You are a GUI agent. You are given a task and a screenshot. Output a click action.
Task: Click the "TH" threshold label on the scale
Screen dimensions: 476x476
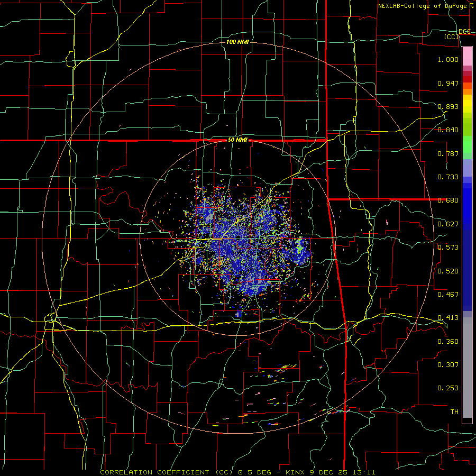(454, 412)
